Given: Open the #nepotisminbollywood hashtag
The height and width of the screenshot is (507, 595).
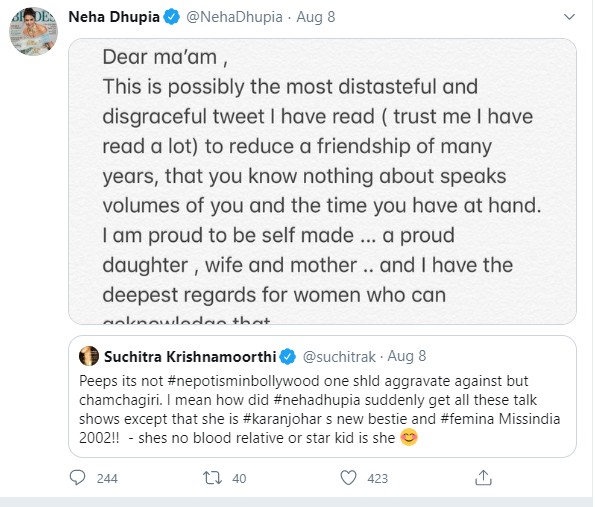Looking at the screenshot, I should point(243,381).
